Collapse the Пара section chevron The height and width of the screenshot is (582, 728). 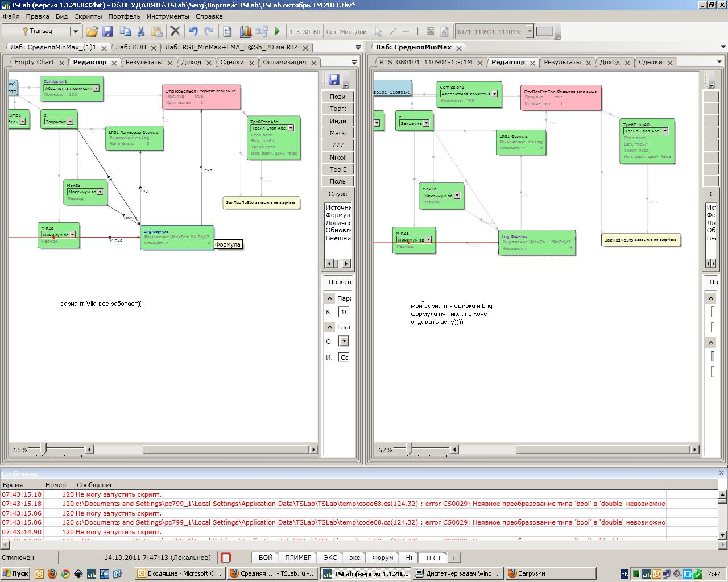[x=329, y=298]
